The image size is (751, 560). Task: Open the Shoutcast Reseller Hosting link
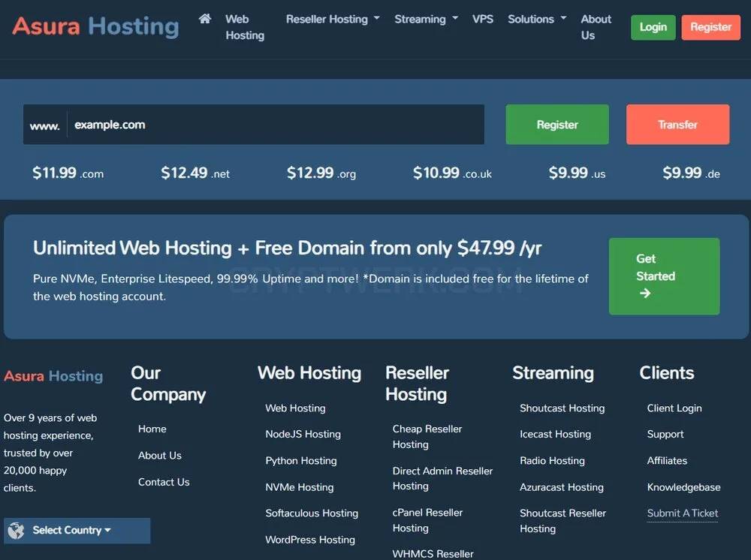coord(562,521)
